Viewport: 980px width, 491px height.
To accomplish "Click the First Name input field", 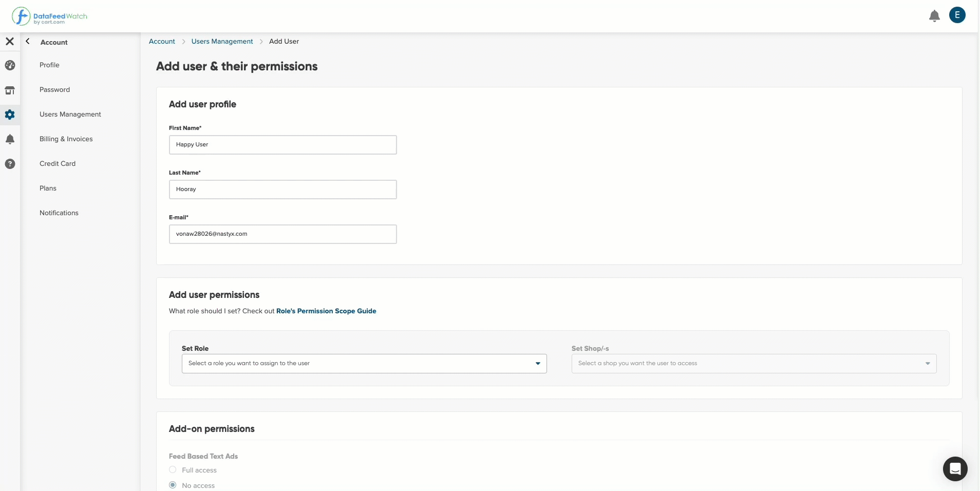I will 282,145.
